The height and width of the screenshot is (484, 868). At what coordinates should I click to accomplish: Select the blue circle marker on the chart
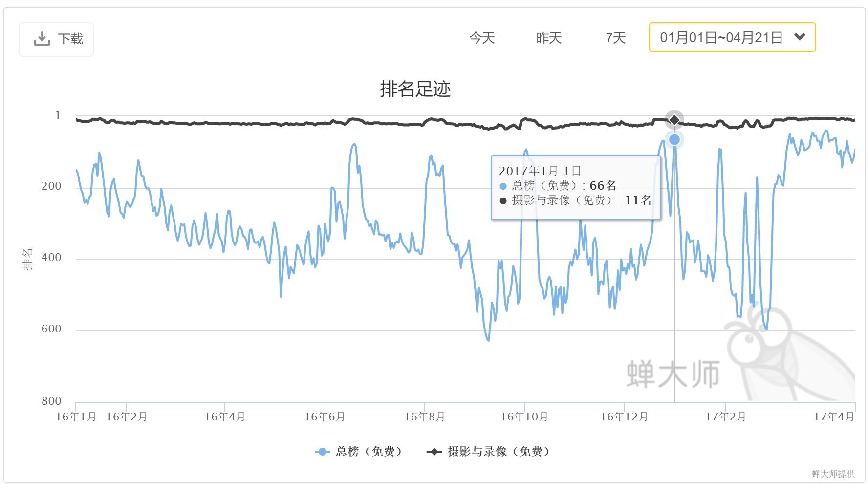click(x=675, y=139)
